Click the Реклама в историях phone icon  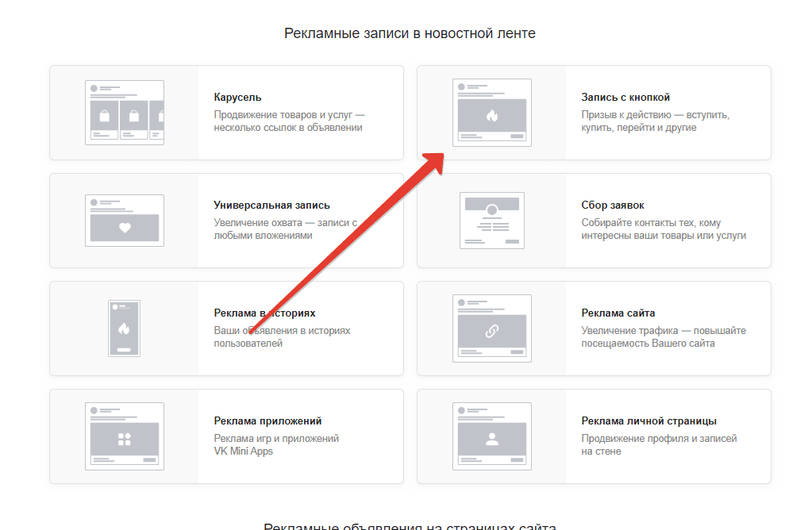(125, 328)
